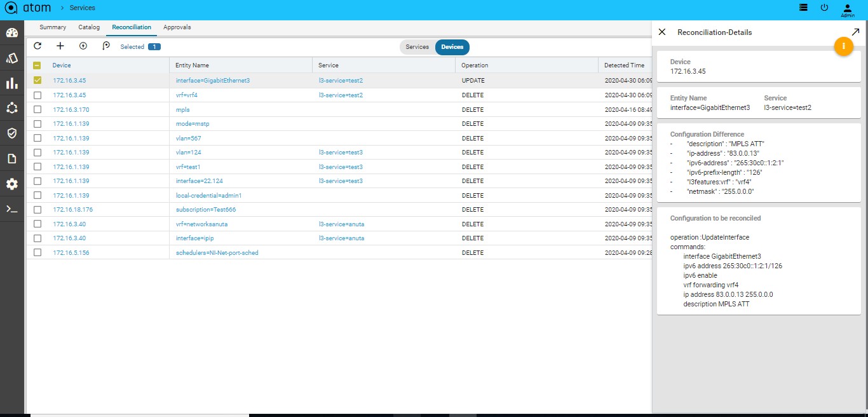Check the subscription=Test666 row checkbox

(x=37, y=210)
